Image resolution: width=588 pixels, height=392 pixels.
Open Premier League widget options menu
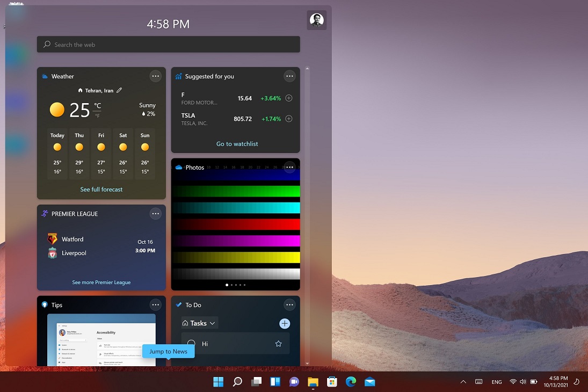point(156,214)
